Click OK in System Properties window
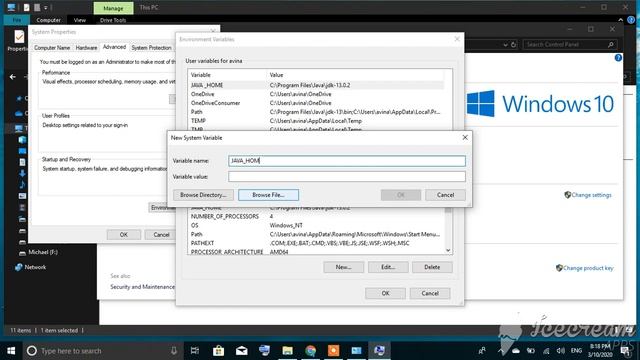 (124, 235)
